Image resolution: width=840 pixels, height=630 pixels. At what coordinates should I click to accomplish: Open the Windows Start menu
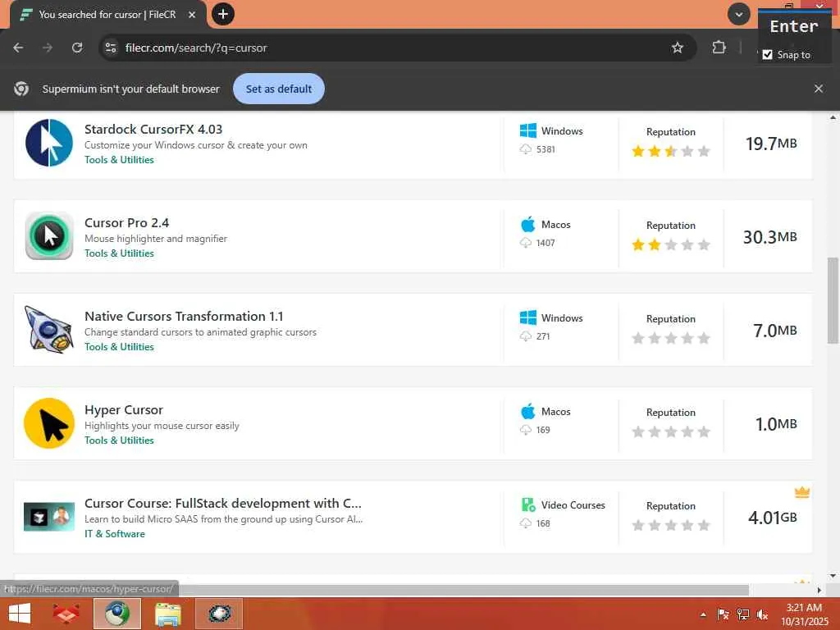20,614
